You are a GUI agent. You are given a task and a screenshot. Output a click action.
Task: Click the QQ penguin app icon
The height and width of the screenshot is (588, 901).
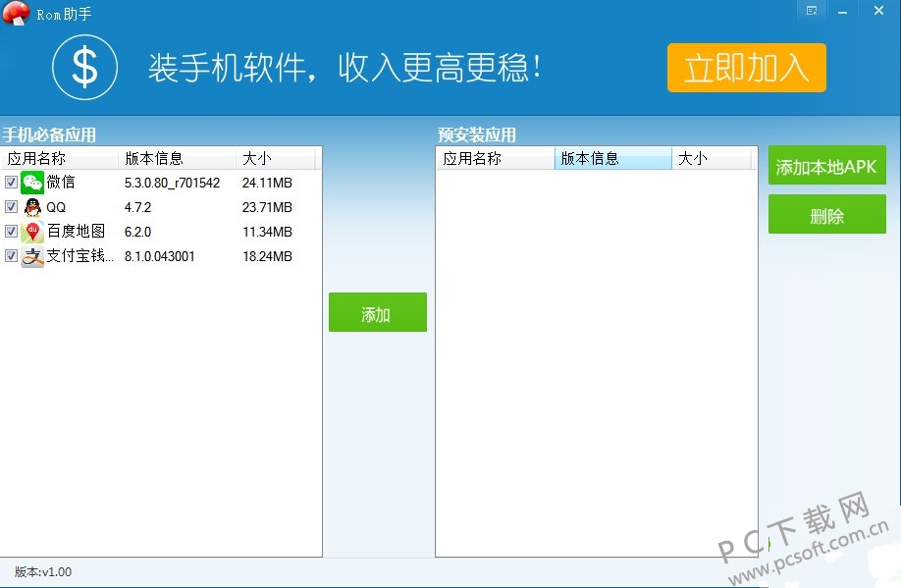point(32,207)
